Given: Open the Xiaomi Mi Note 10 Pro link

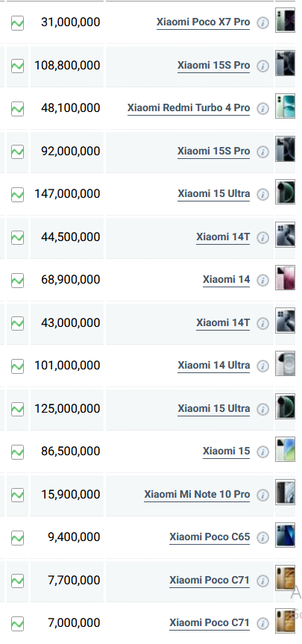Looking at the screenshot, I should pos(197,495).
